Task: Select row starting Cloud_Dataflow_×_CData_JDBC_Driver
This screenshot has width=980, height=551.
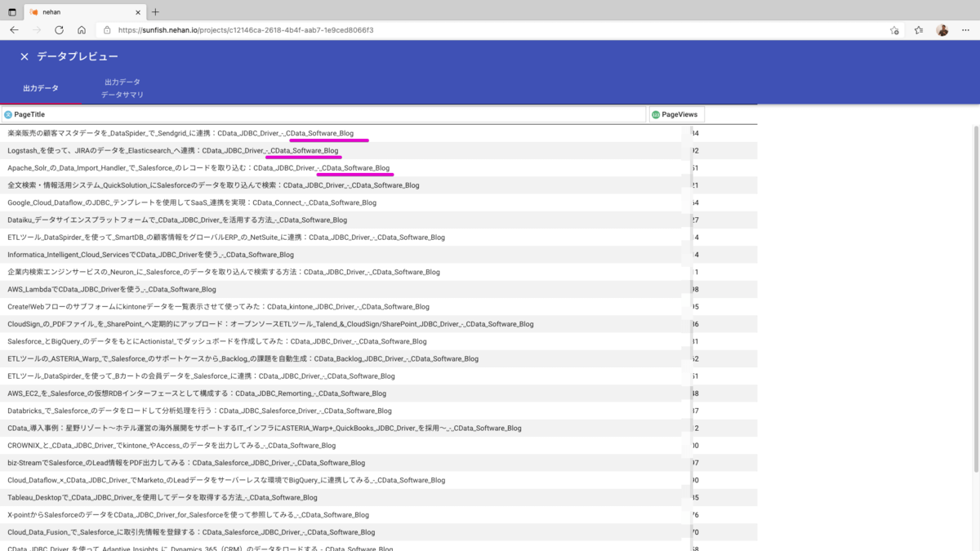Action: point(379,480)
